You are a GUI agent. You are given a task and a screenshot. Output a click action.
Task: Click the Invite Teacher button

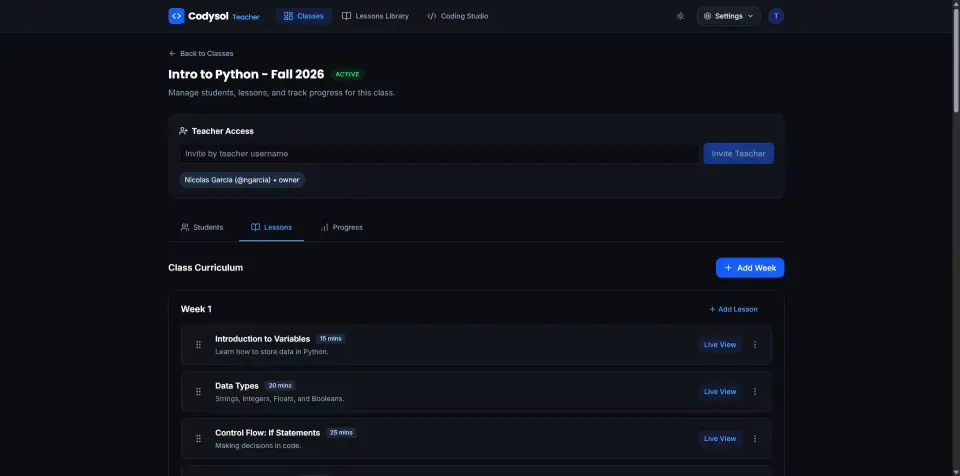[x=738, y=154]
